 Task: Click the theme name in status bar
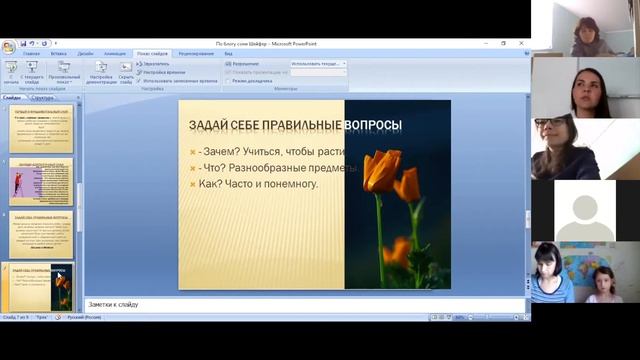(x=42, y=317)
